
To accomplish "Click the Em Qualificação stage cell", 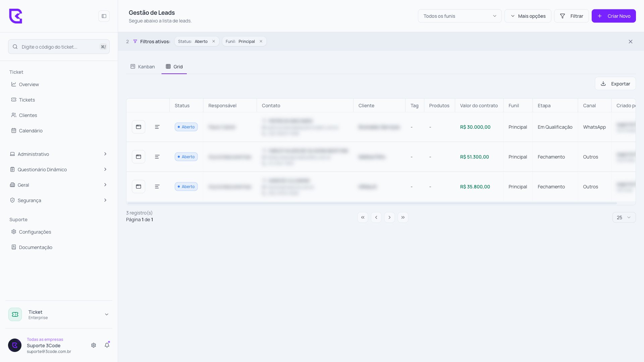I will 555,127.
